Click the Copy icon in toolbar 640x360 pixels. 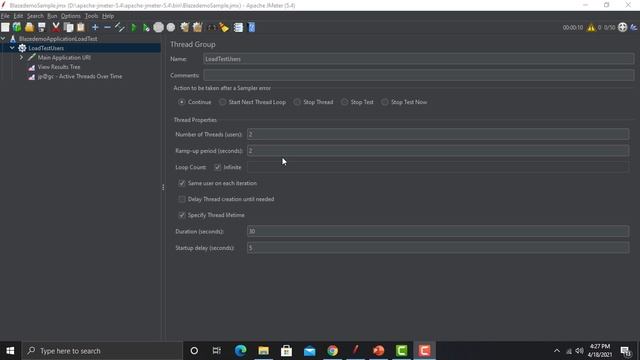69,27
